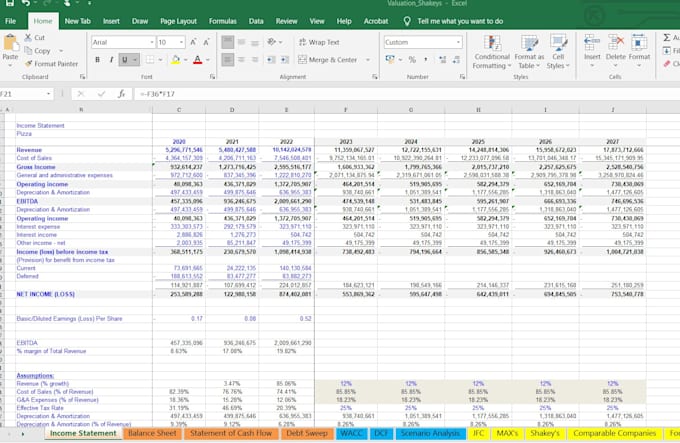The image size is (680, 443).
Task: Click the Increase Indent icon
Action: coord(285,60)
